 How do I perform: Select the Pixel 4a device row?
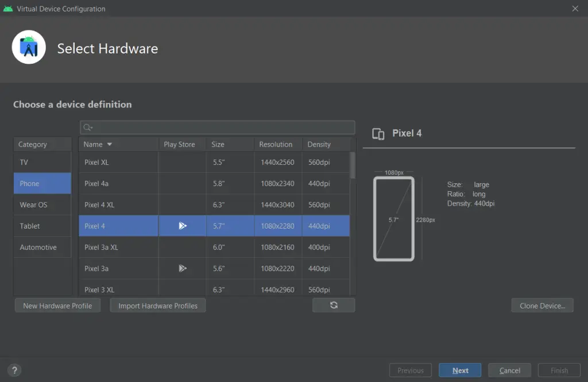(x=214, y=183)
